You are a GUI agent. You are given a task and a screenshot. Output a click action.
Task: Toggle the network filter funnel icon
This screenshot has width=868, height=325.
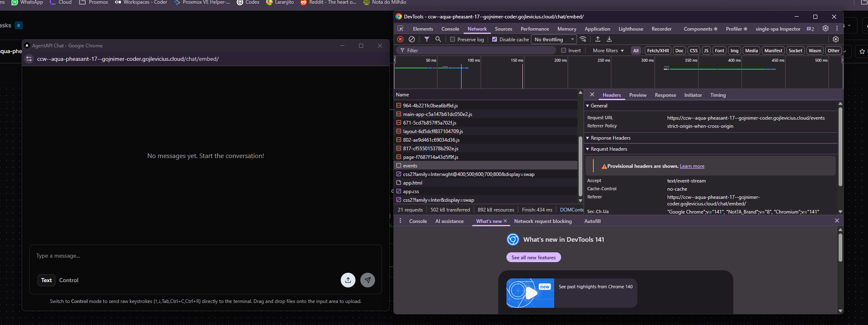[x=426, y=39]
